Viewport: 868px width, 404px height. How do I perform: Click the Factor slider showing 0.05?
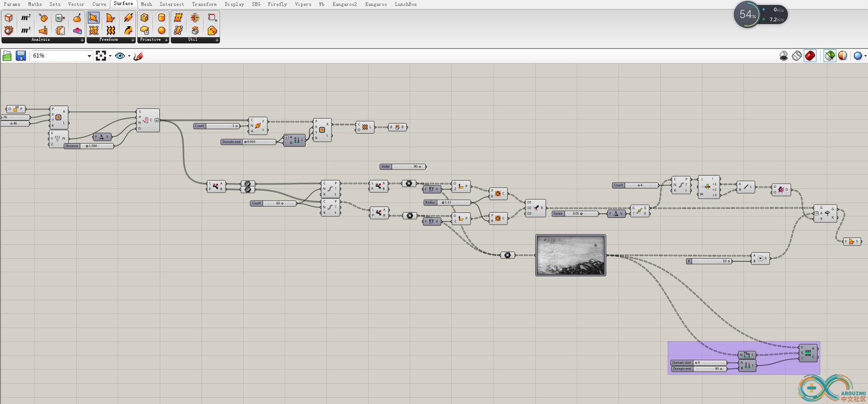point(575,213)
